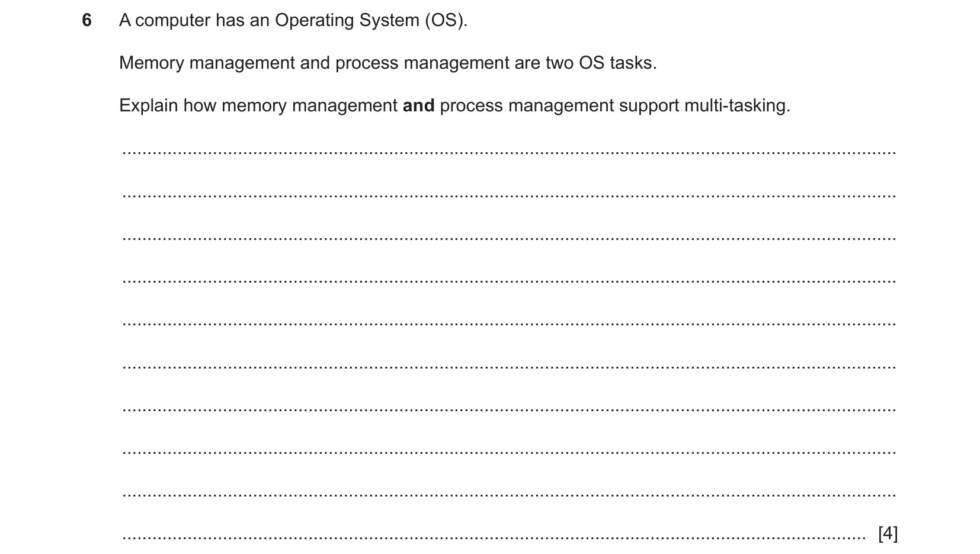Click the word "multi-tasking" in the question
Viewport: 980px width, 554px height.
click(736, 105)
